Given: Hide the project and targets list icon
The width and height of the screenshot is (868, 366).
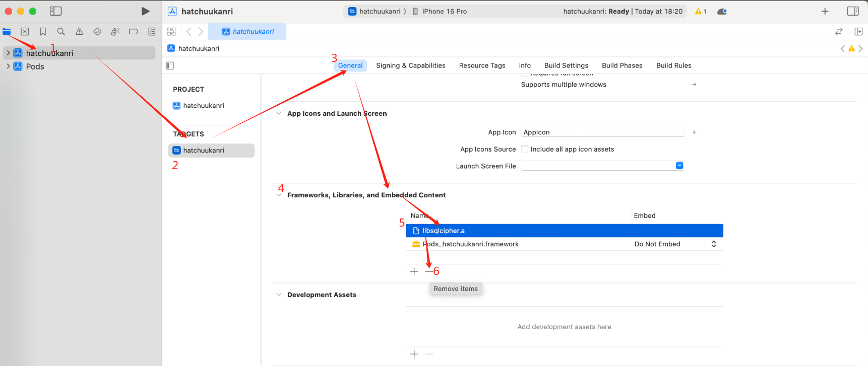Looking at the screenshot, I should 170,65.
